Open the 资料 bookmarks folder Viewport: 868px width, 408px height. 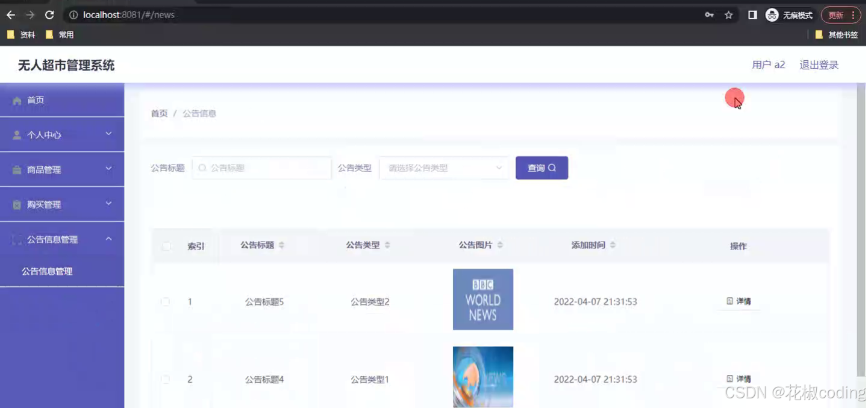click(21, 34)
